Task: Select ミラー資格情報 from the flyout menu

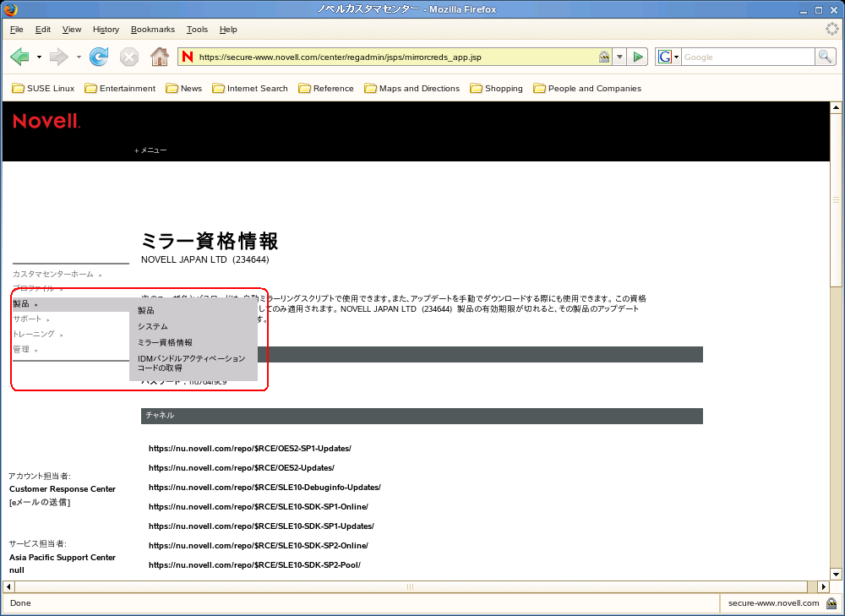Action: pyautogui.click(x=165, y=342)
